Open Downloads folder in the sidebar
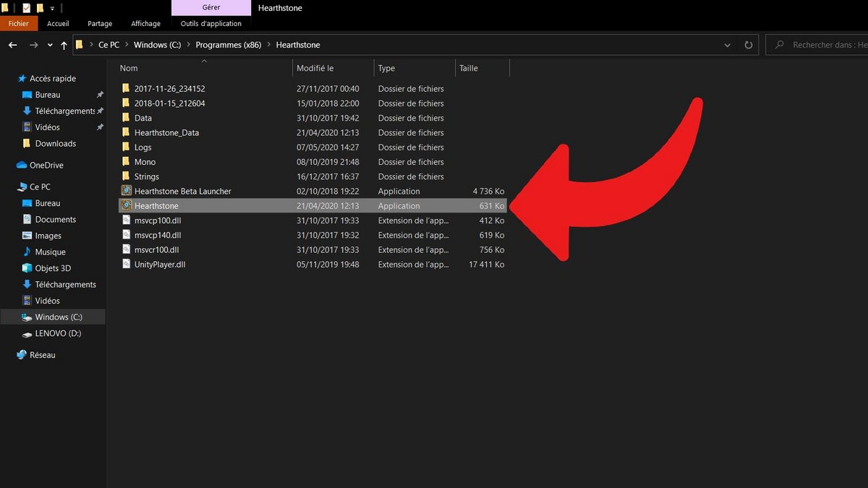Viewport: 868px width, 488px height. tap(56, 144)
